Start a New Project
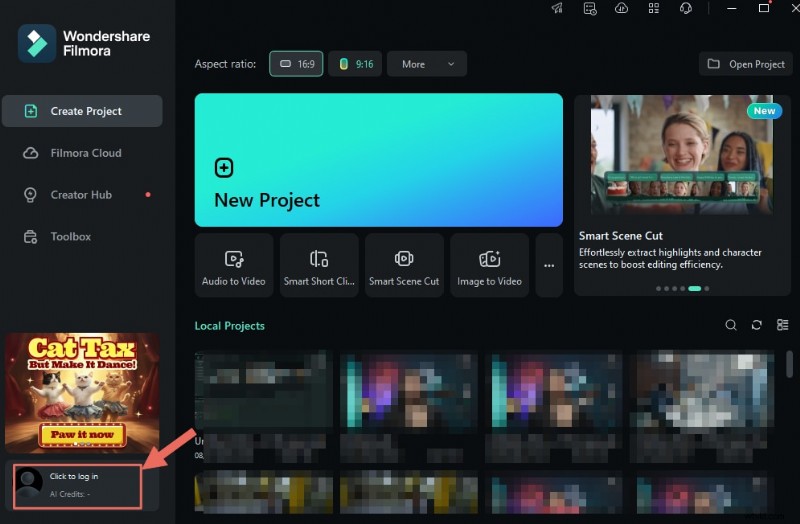This screenshot has width=800, height=524. click(x=379, y=160)
